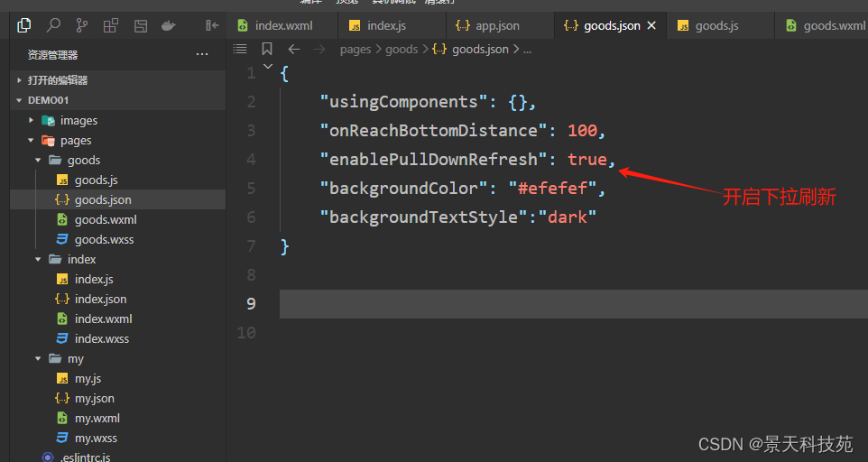868x462 pixels.
Task: Open goods.js in file tree
Action: click(x=117, y=180)
